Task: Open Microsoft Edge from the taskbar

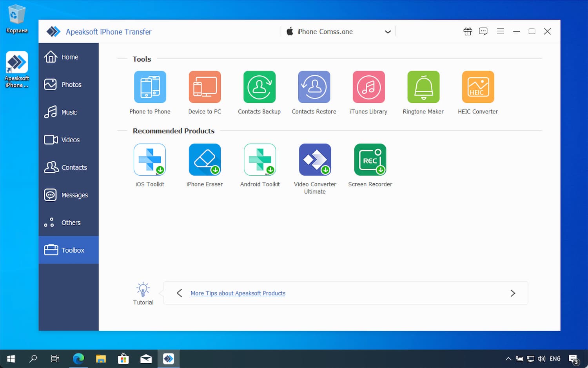Action: 78,359
